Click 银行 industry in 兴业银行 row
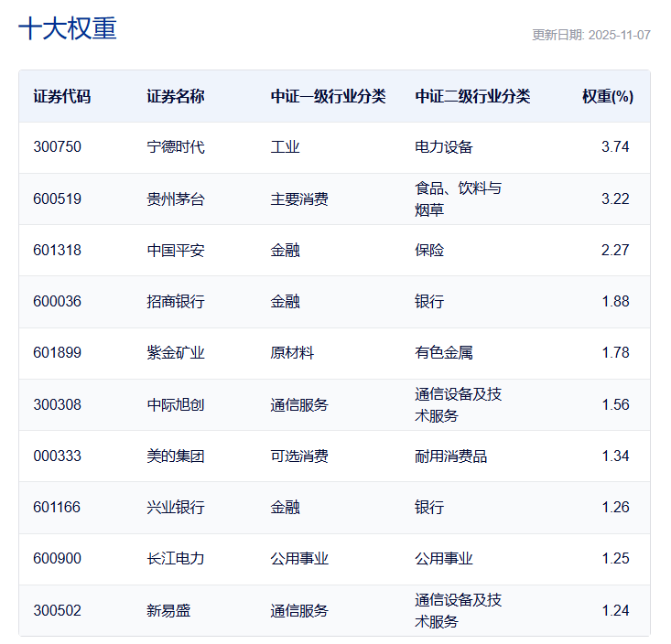The image size is (671, 644). [429, 508]
